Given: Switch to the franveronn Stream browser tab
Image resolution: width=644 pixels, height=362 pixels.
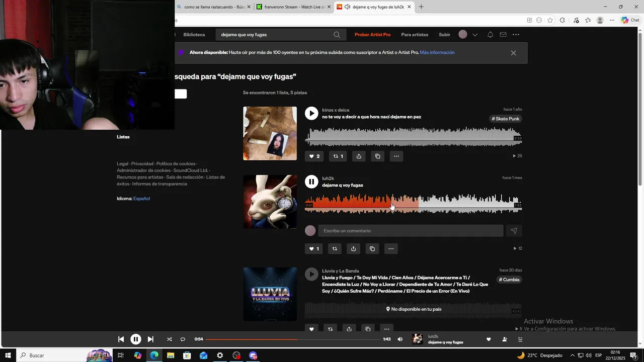Looking at the screenshot, I should 294,7.
